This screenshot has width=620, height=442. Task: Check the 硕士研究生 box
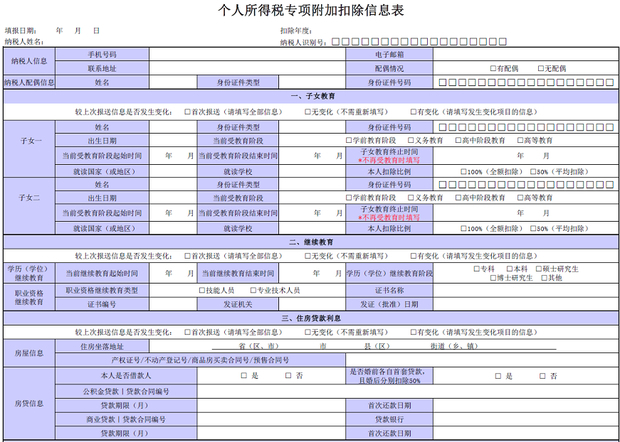(x=539, y=269)
